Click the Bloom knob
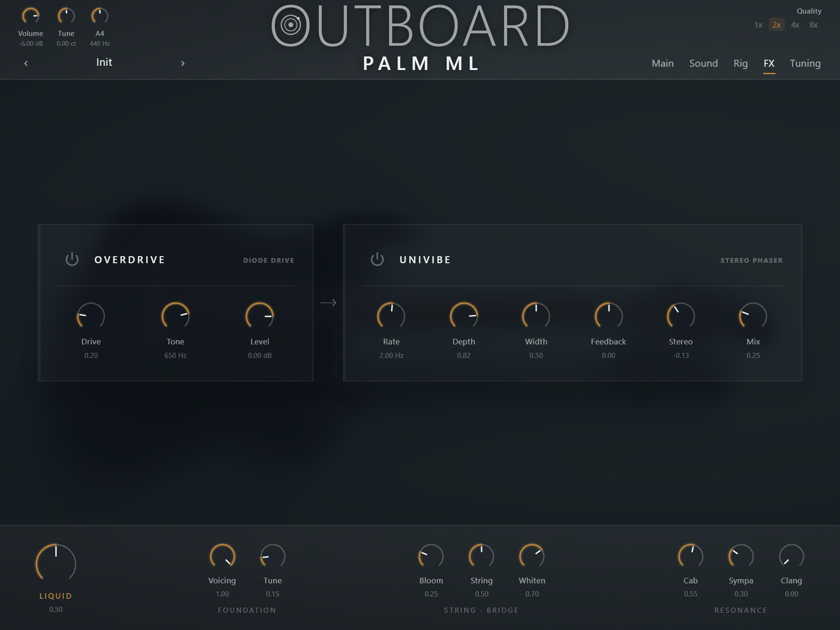This screenshot has width=840, height=630. pyautogui.click(x=431, y=556)
